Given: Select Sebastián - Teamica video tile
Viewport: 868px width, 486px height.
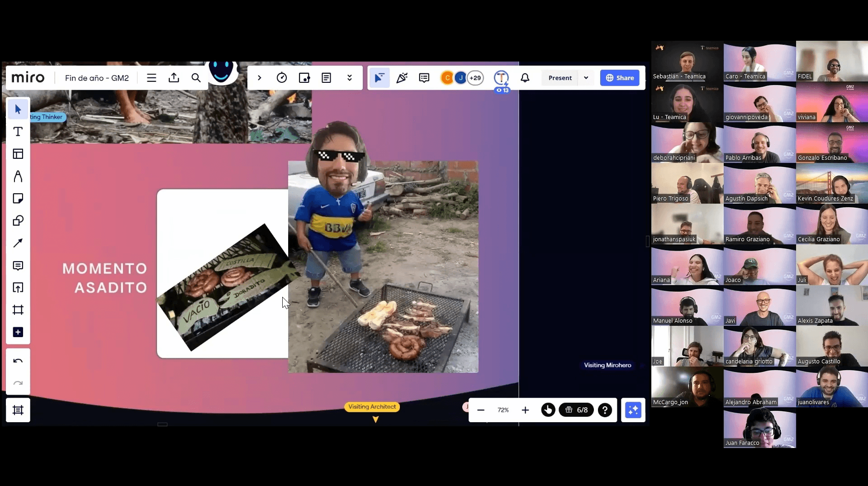Looking at the screenshot, I should click(687, 61).
